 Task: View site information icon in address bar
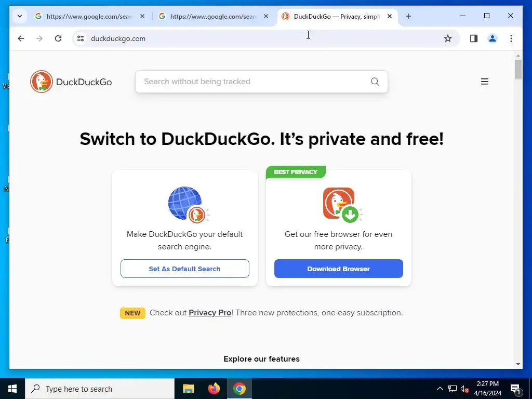[81, 38]
